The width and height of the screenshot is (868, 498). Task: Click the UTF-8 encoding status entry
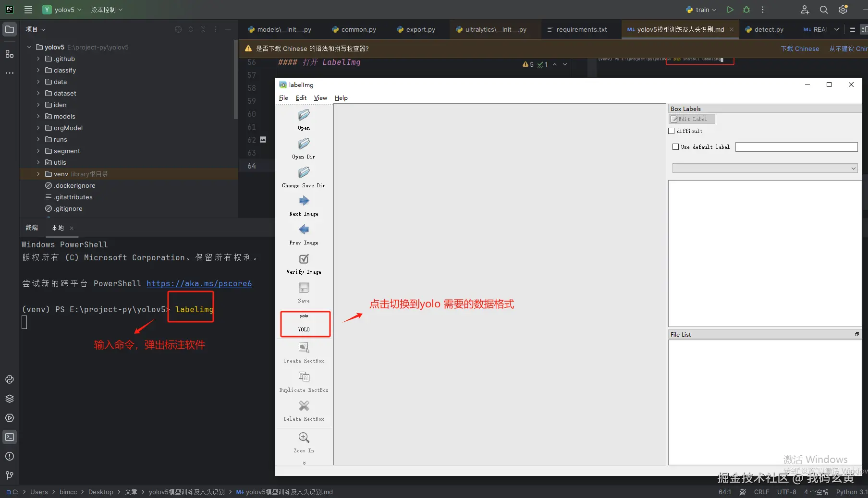click(787, 492)
